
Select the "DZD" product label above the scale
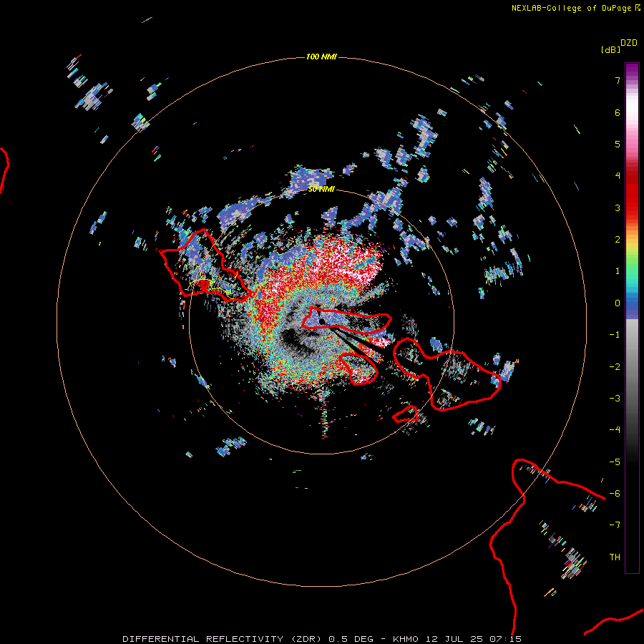pos(629,43)
